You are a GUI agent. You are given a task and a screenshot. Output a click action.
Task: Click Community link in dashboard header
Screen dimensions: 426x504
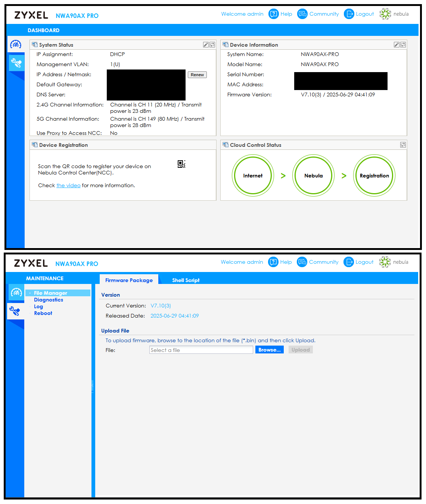324,14
